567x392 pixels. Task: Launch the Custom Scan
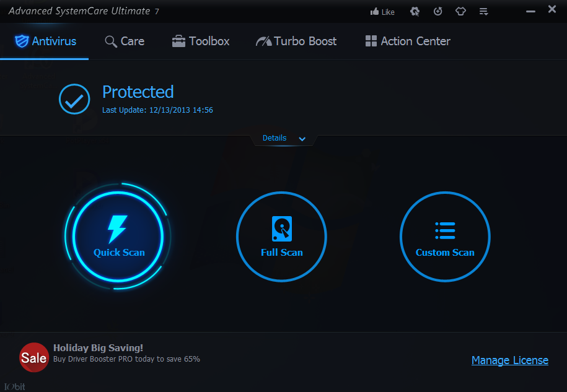[x=445, y=237]
